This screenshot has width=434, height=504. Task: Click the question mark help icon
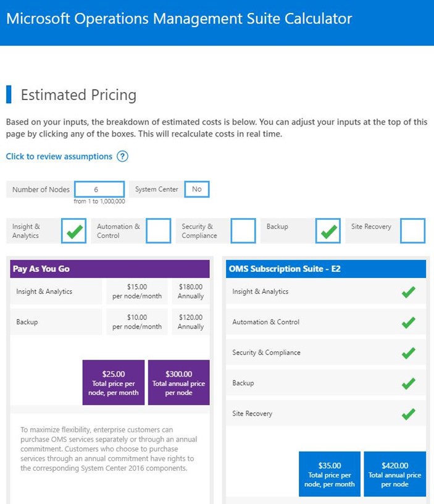pos(122,156)
